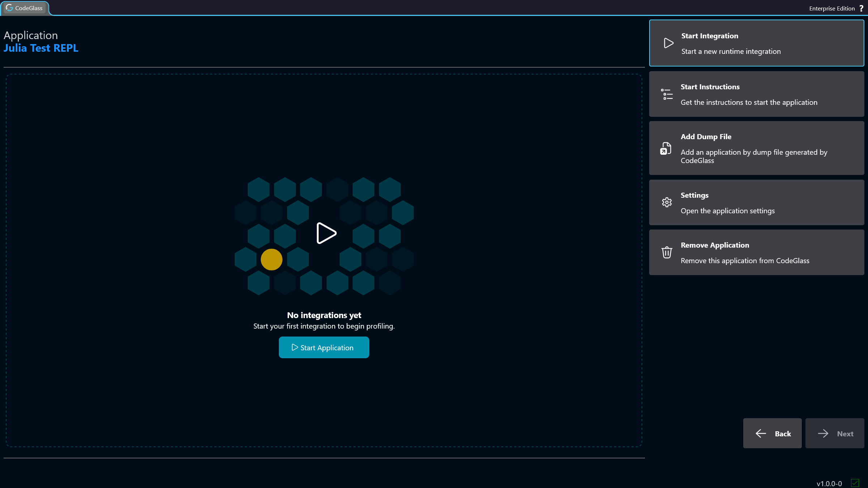Click the Add Dump File icon
868x488 pixels.
666,148
